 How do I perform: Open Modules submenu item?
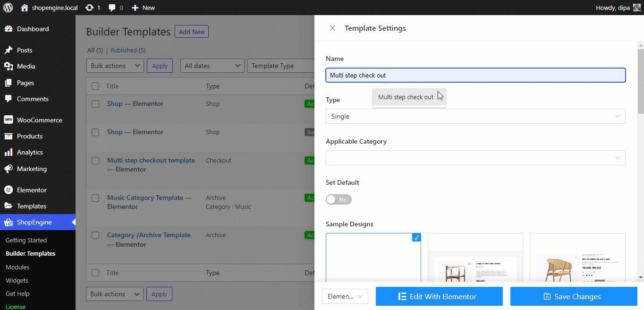(x=17, y=267)
